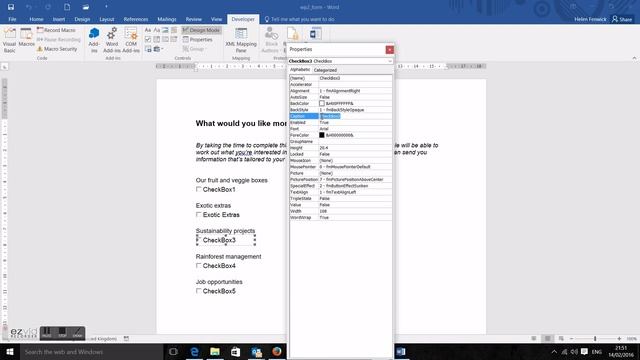Open the Add-ins store button
The width and height of the screenshot is (640, 360).
coord(94,40)
